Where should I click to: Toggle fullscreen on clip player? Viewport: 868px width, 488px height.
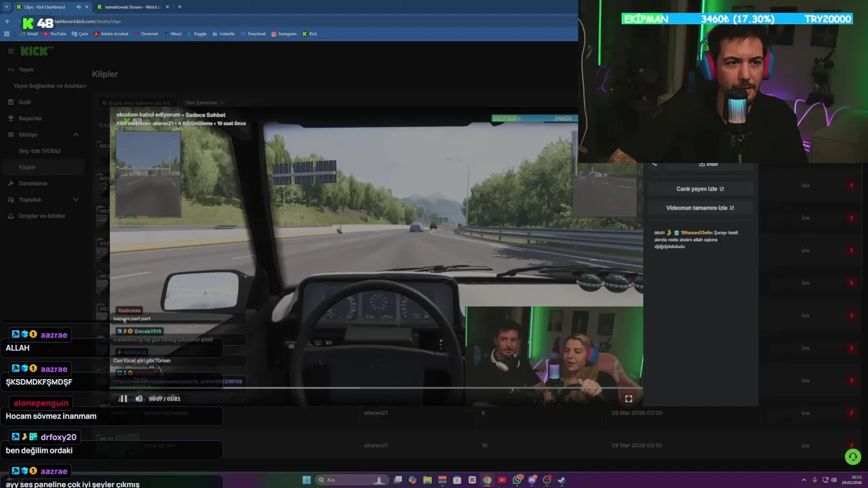click(x=629, y=399)
